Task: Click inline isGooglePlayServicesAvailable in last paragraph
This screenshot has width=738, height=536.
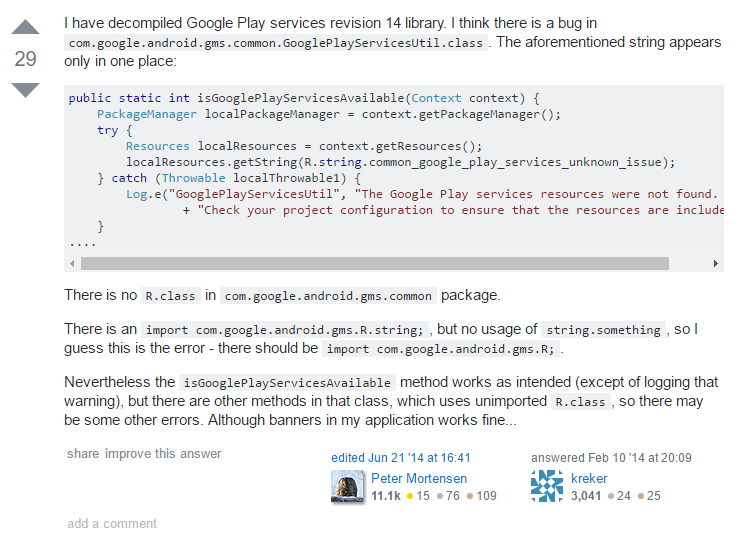Action: [287, 383]
